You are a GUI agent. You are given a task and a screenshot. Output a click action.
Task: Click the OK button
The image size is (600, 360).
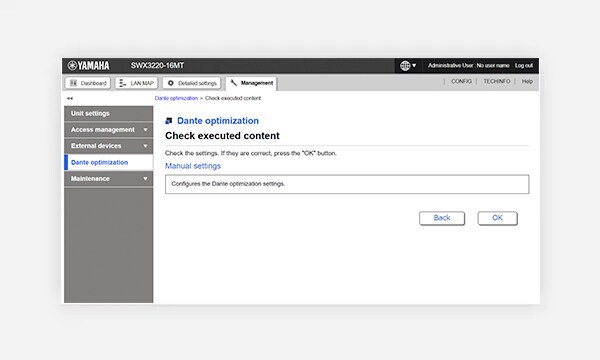497,218
